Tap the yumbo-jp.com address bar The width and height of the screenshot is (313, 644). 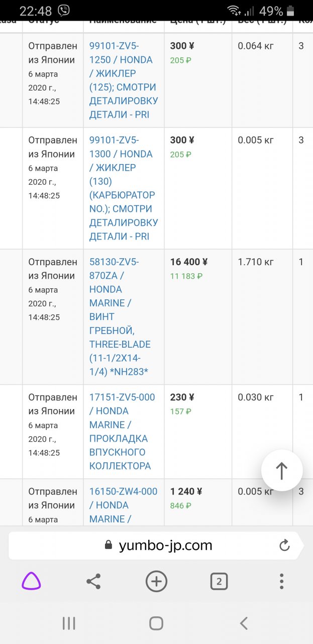(166, 545)
